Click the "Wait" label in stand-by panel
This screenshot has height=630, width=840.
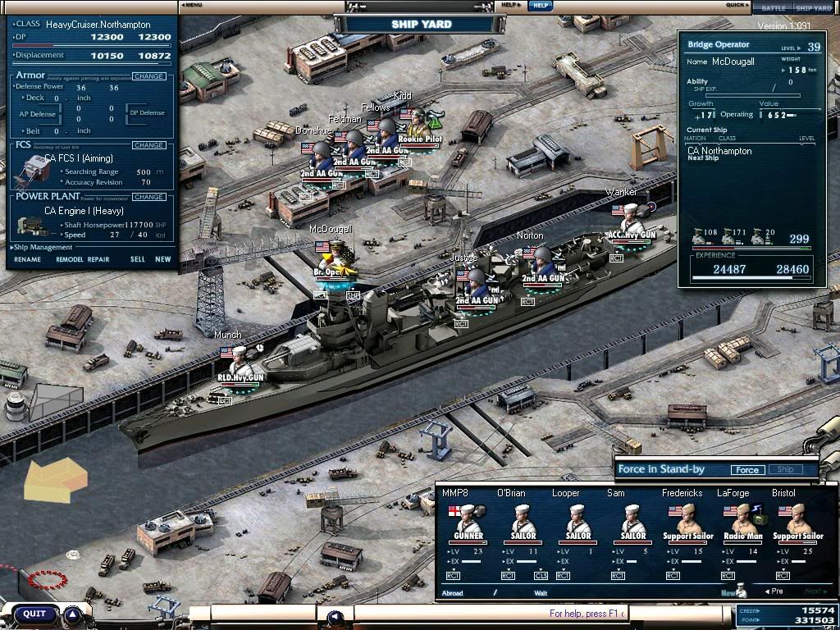click(541, 593)
